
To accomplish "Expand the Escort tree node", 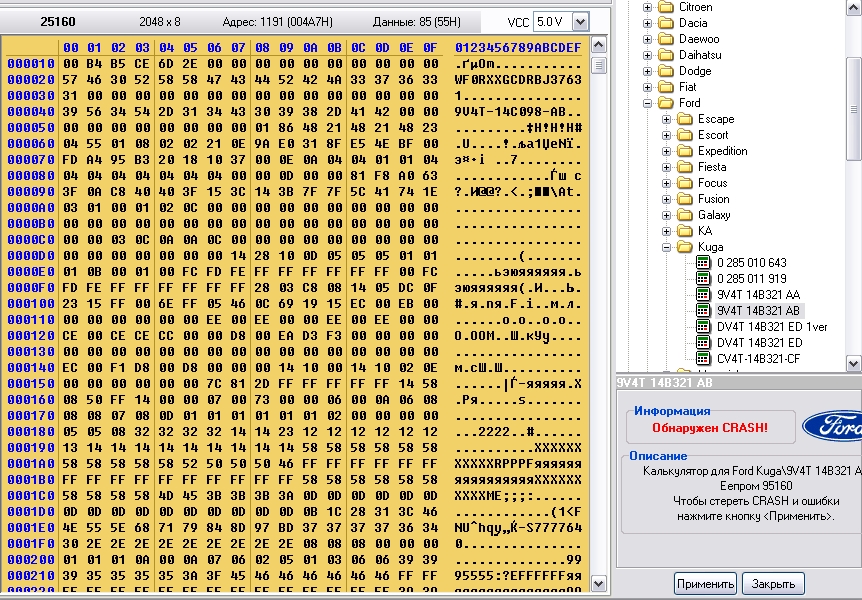I will point(667,135).
